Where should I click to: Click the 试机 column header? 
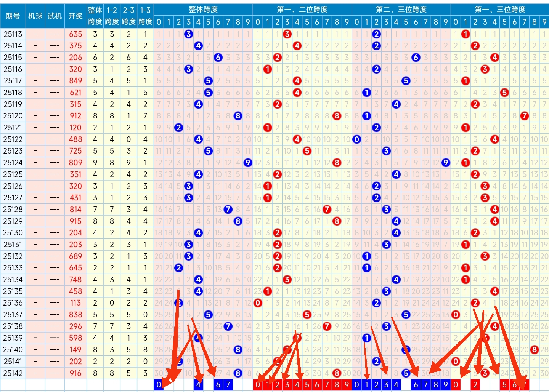click(x=55, y=16)
